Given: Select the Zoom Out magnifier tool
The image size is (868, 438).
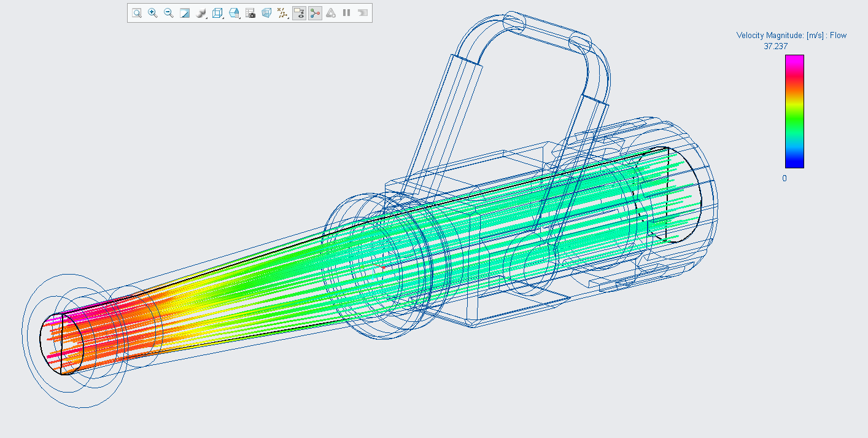Looking at the screenshot, I should coord(168,13).
